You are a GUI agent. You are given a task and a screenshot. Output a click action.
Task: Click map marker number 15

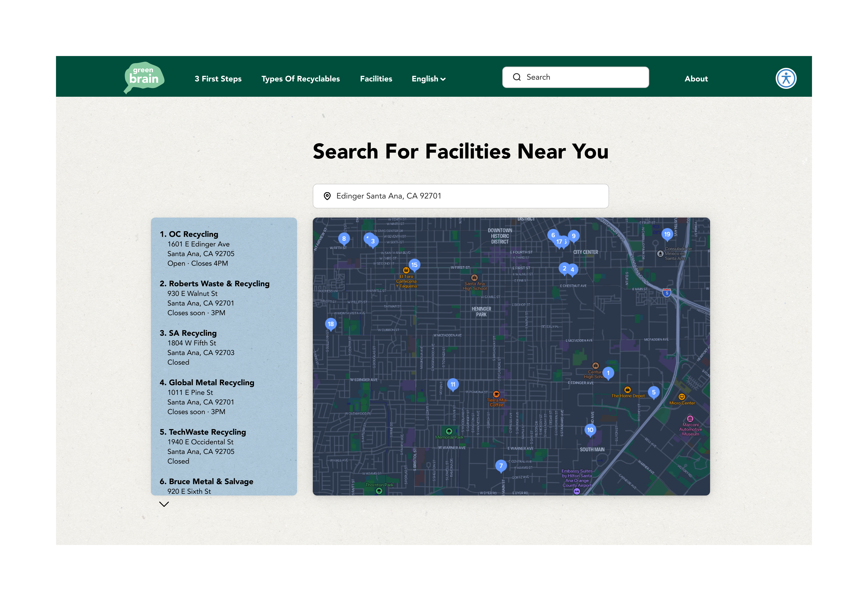(x=414, y=265)
